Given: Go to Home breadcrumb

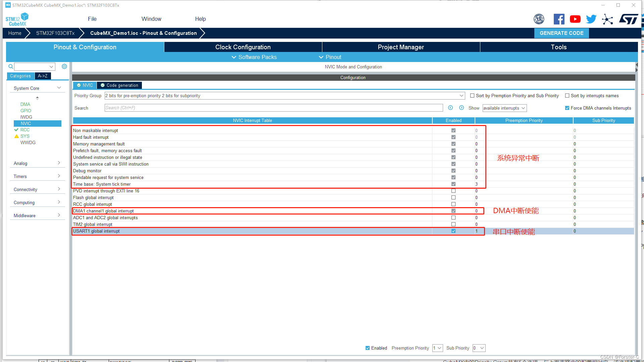Looking at the screenshot, I should 15,33.
